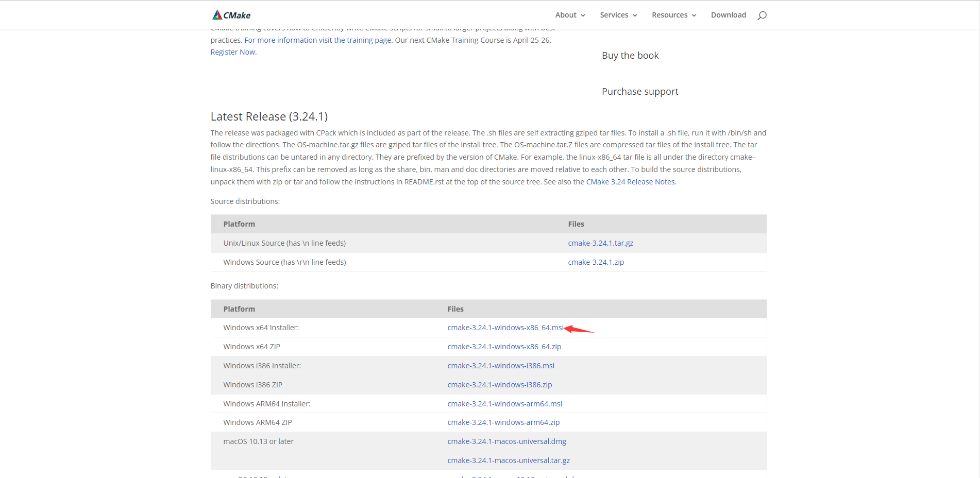The height and width of the screenshot is (478, 980).
Task: Click 'macOS 10.13 or later' platform cell
Action: tap(258, 441)
